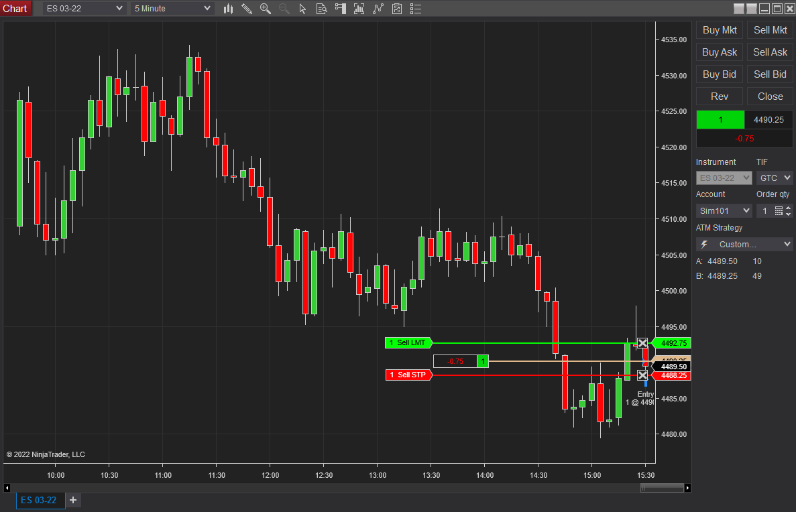
Task: Select the drawing tools pencil icon
Action: 247,9
